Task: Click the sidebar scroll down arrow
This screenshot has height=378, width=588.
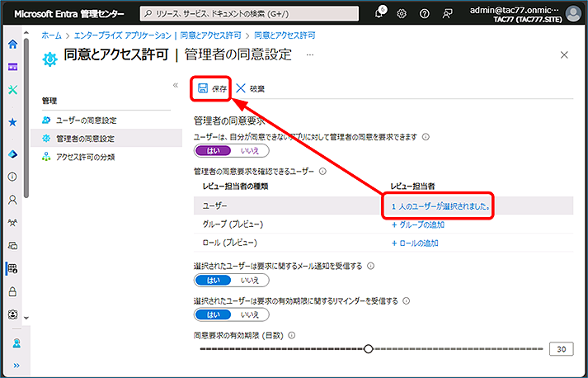Action: 26,318
